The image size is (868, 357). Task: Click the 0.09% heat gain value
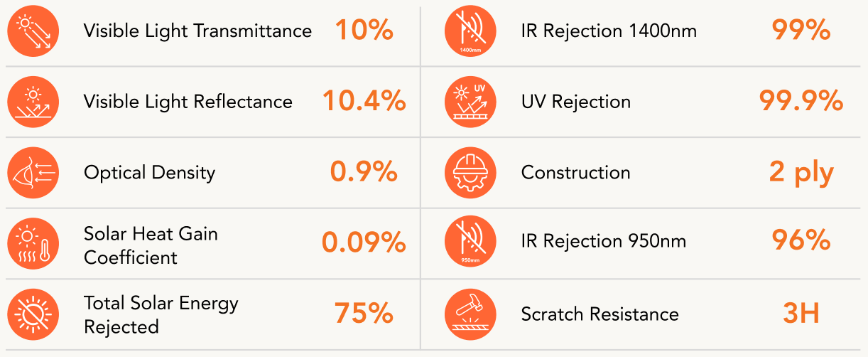point(364,243)
